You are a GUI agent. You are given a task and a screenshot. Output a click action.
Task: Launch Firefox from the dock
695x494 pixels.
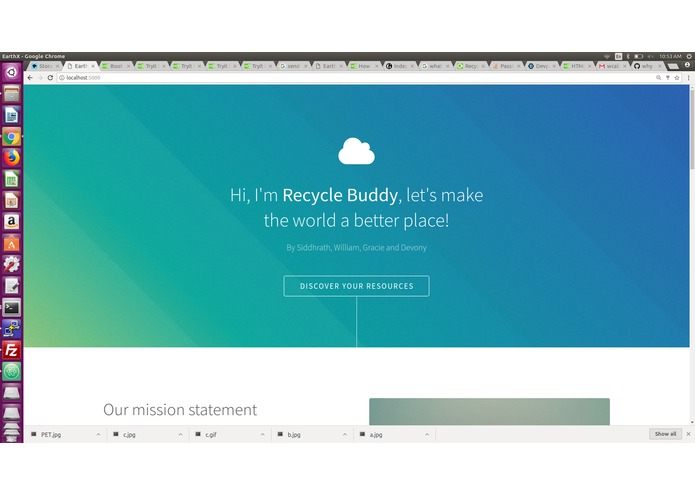pyautogui.click(x=12, y=158)
